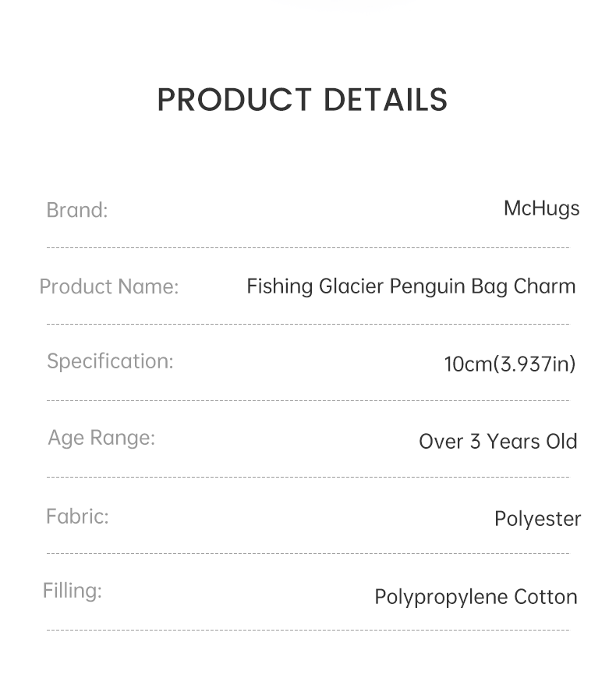The image size is (616, 675).
Task: Select the Fabric label
Action: point(77,517)
